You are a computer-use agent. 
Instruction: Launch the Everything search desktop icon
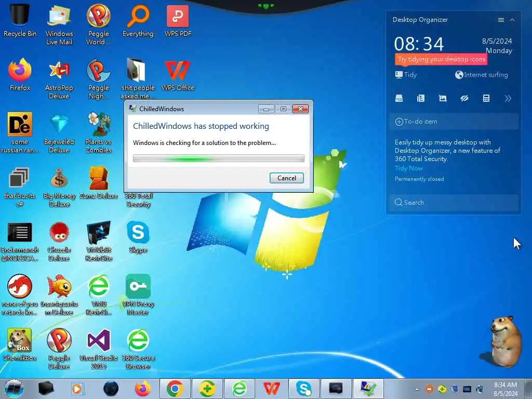click(x=138, y=20)
